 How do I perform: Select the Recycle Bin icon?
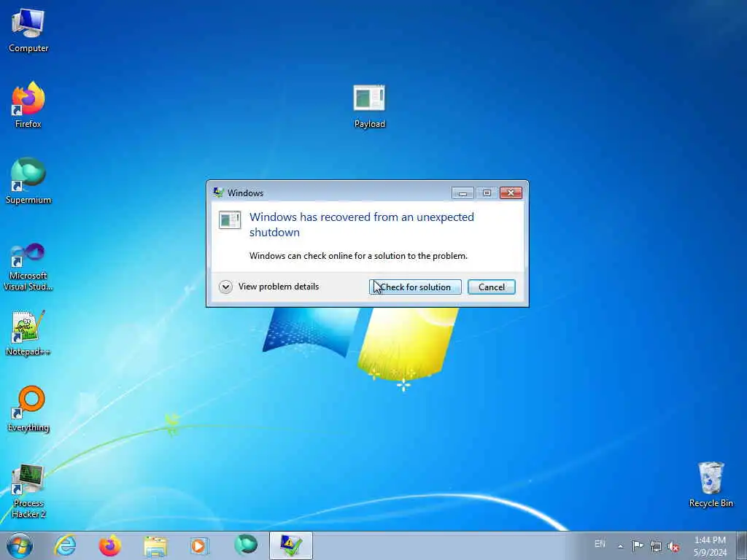711,484
